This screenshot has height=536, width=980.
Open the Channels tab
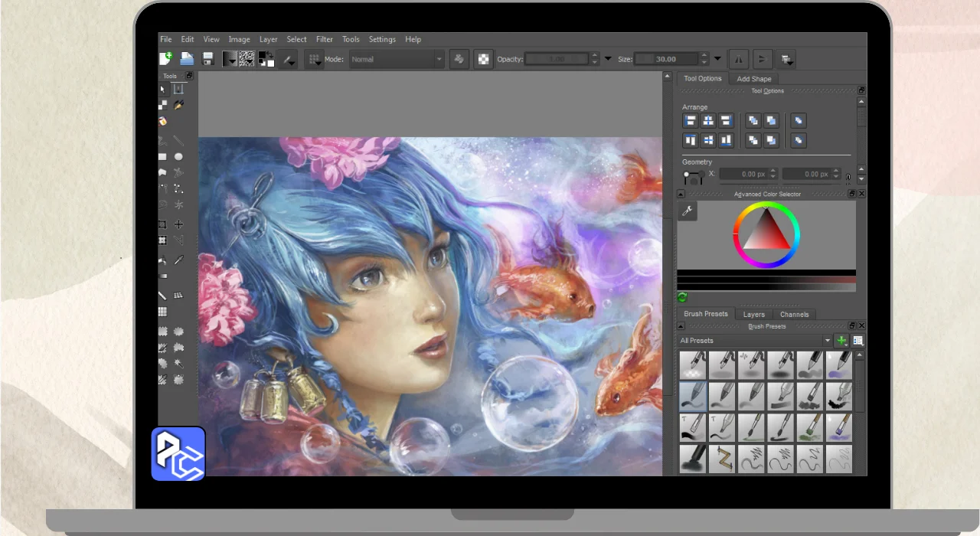[x=794, y=314]
